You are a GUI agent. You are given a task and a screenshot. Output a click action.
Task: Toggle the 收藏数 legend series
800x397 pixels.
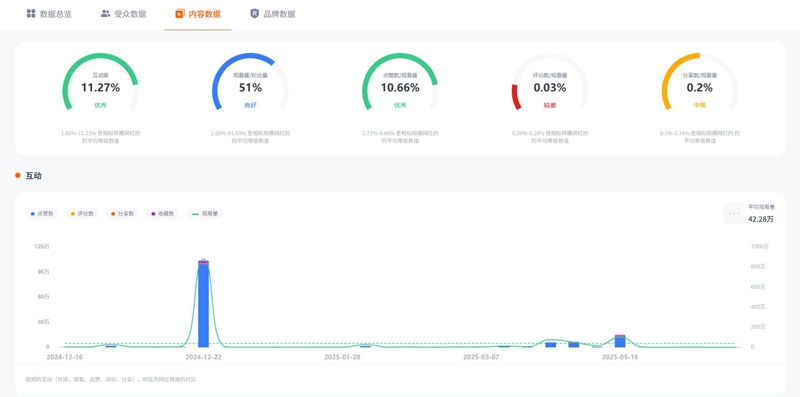pos(163,214)
